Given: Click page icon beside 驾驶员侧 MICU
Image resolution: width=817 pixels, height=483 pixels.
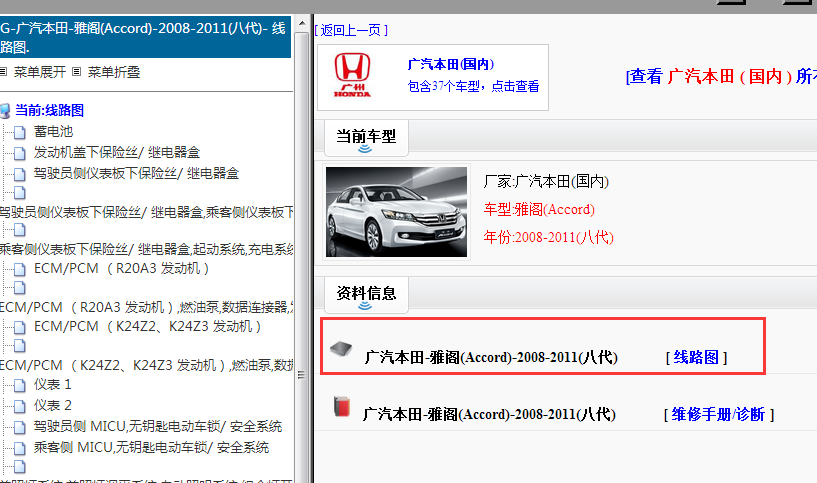Looking at the screenshot, I should pos(20,427).
